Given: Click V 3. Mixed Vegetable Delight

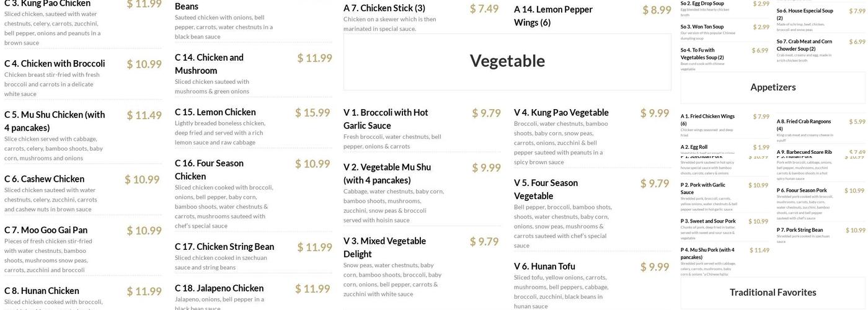Looking at the screenshot, I should point(384,247).
